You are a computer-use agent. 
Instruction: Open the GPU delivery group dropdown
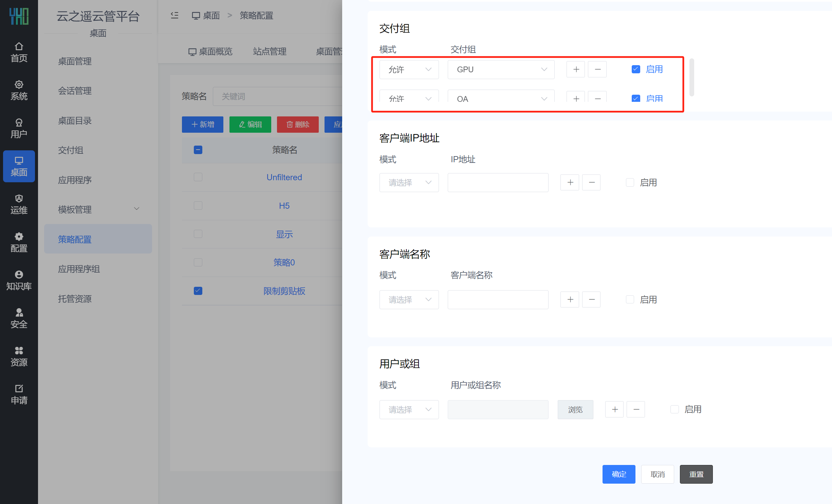[x=501, y=69]
